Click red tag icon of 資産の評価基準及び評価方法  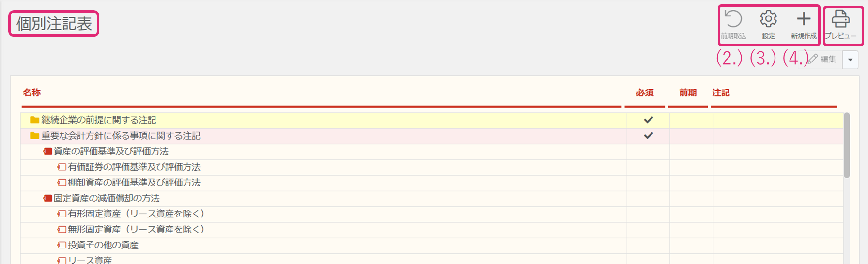pyautogui.click(x=47, y=152)
